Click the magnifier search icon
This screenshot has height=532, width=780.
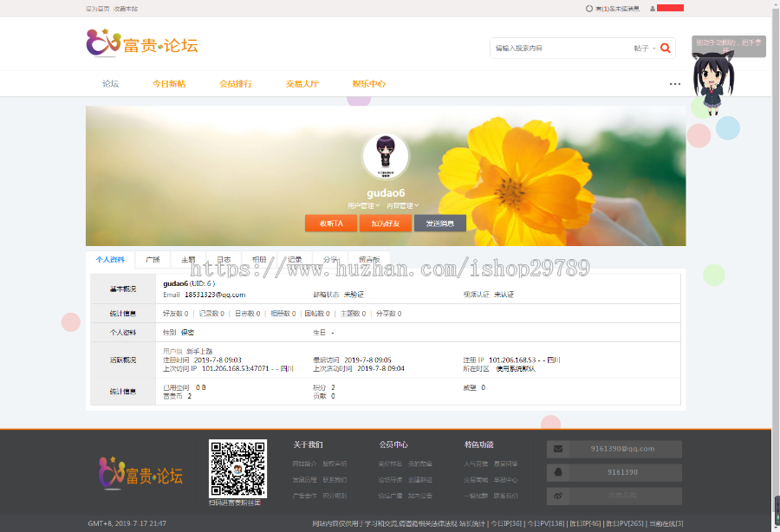coord(665,48)
